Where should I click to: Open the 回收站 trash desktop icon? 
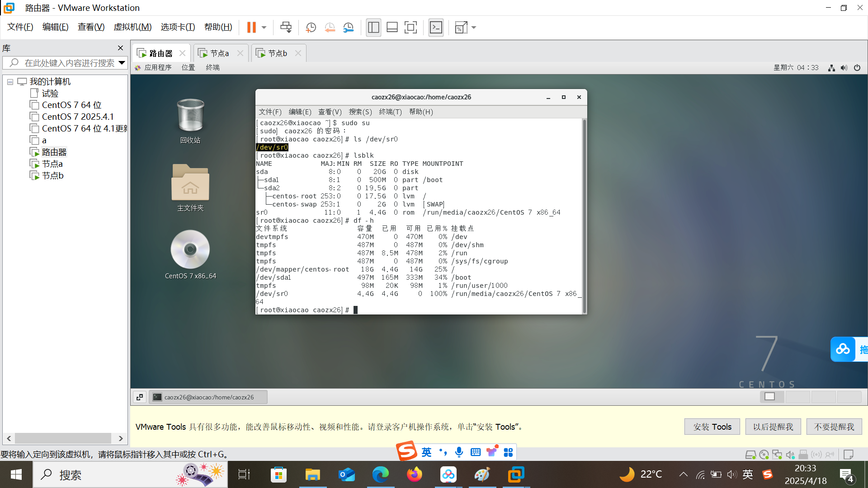pyautogui.click(x=190, y=116)
